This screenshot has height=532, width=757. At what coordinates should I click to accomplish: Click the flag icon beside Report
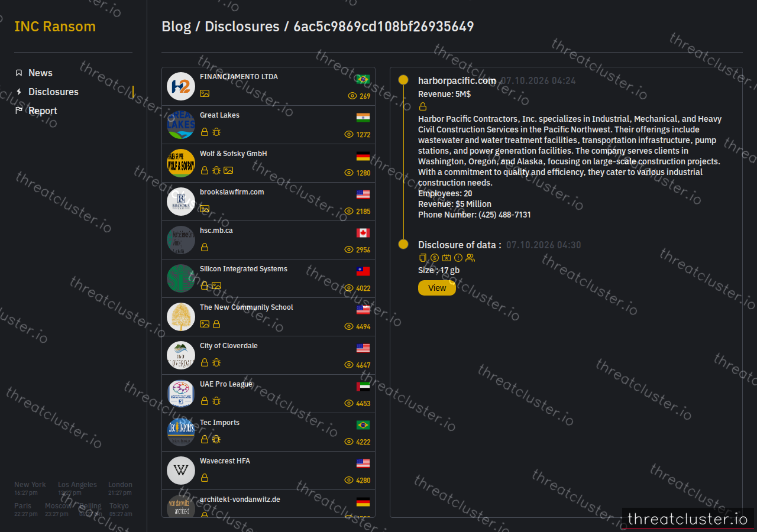[19, 111]
